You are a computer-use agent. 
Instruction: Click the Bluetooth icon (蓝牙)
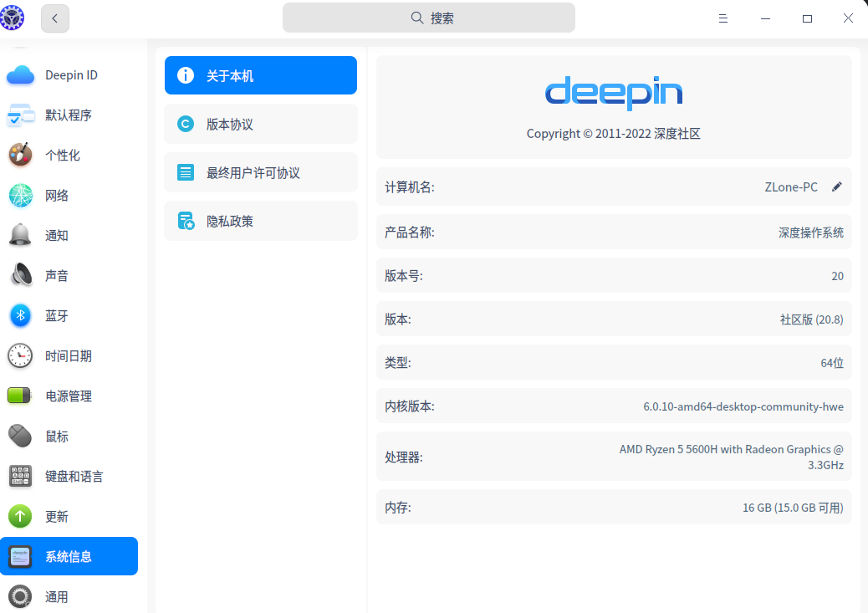pos(20,315)
